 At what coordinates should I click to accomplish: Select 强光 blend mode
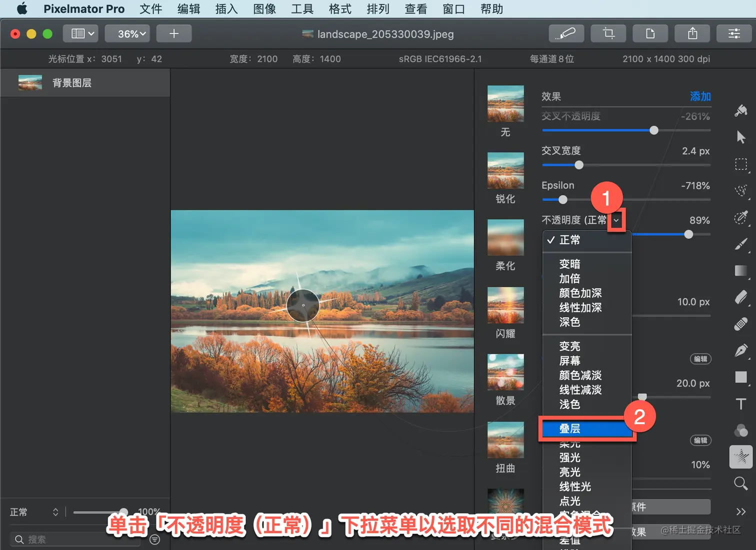click(587, 457)
